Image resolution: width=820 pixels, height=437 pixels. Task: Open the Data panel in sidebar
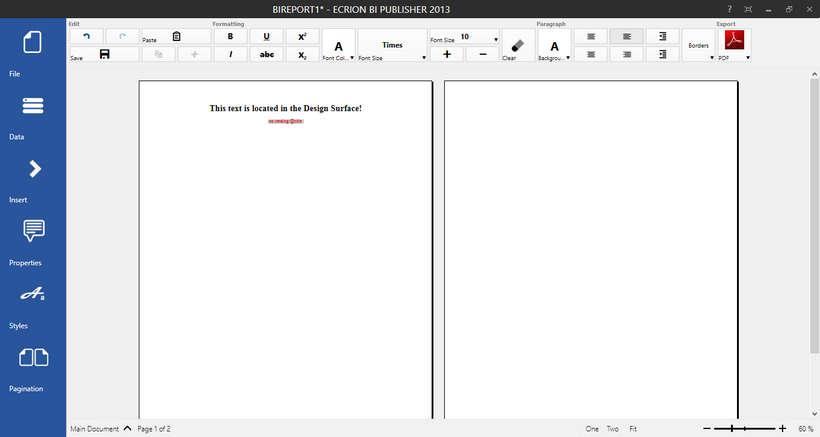pos(32,106)
